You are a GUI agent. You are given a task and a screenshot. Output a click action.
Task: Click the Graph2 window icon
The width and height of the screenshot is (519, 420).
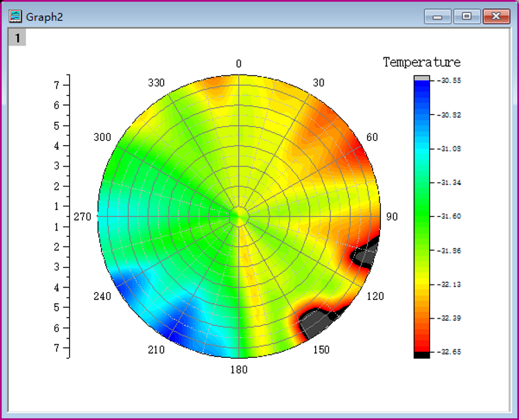click(x=15, y=16)
